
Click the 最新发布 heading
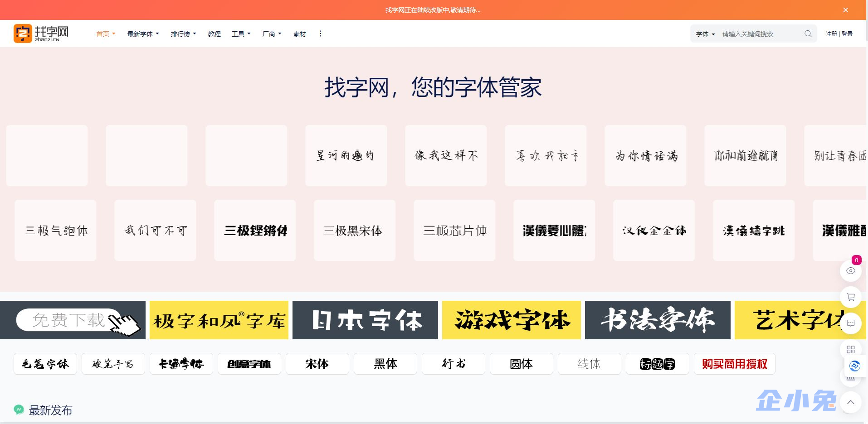pyautogui.click(x=51, y=410)
